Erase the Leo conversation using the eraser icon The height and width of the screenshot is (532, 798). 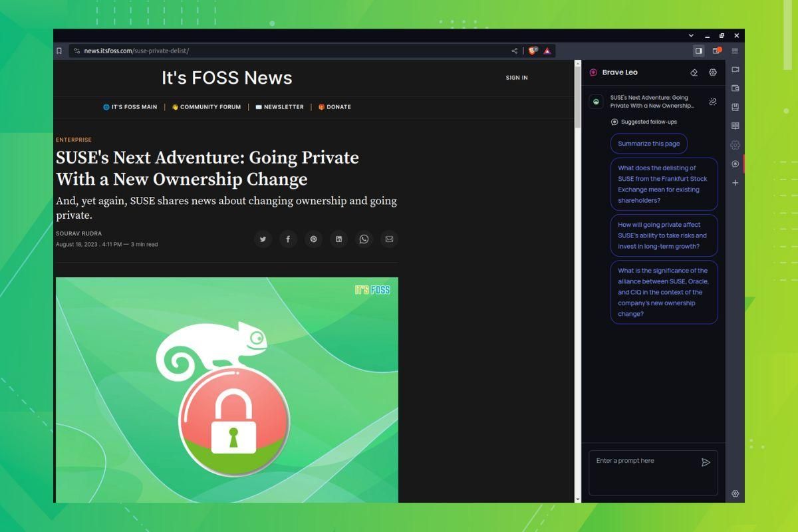[694, 72]
